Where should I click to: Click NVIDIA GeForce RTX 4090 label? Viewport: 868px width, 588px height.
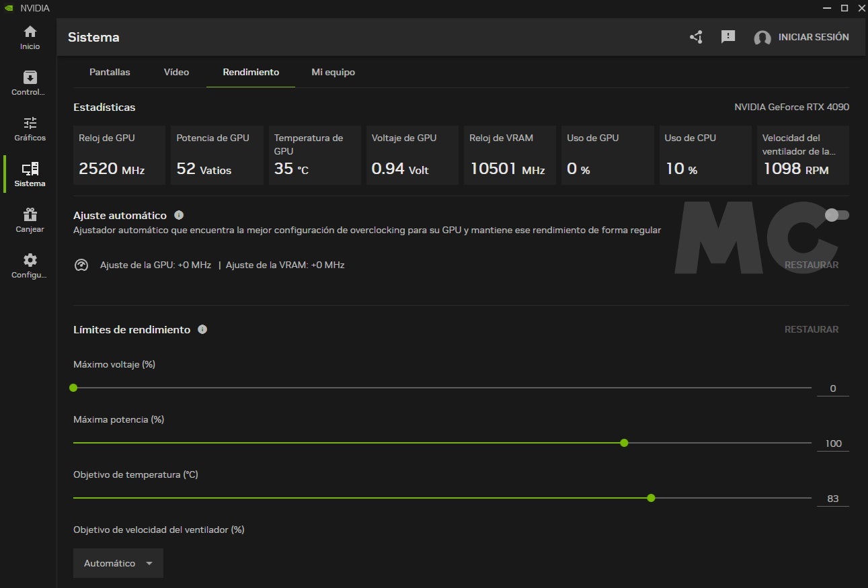pyautogui.click(x=791, y=108)
